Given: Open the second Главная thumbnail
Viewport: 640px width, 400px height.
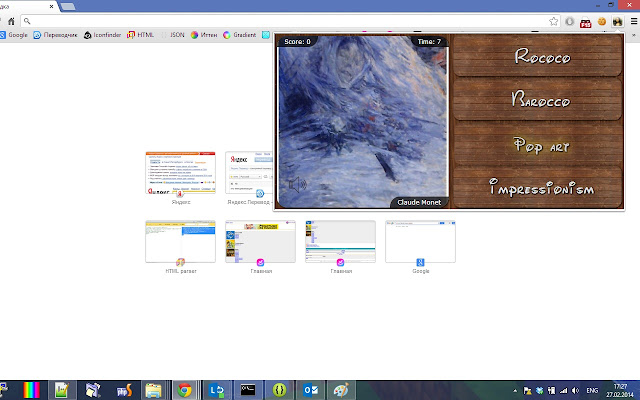Looking at the screenshot, I should [340, 242].
